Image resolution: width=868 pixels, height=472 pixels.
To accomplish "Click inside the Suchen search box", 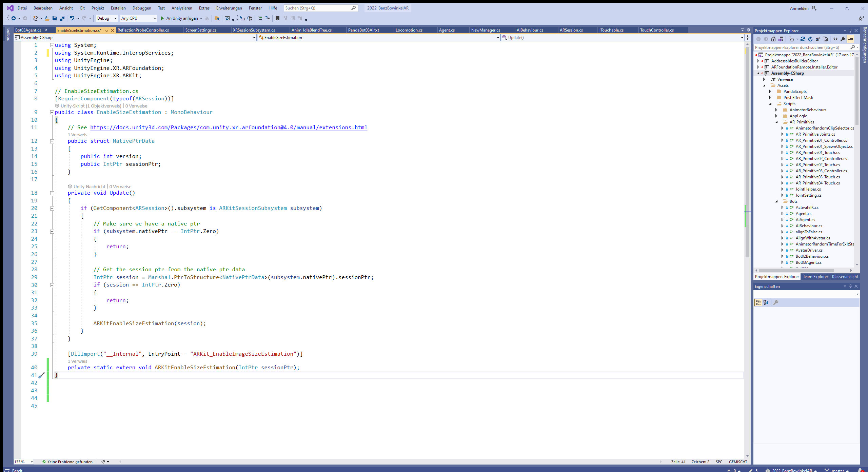I will (319, 8).
